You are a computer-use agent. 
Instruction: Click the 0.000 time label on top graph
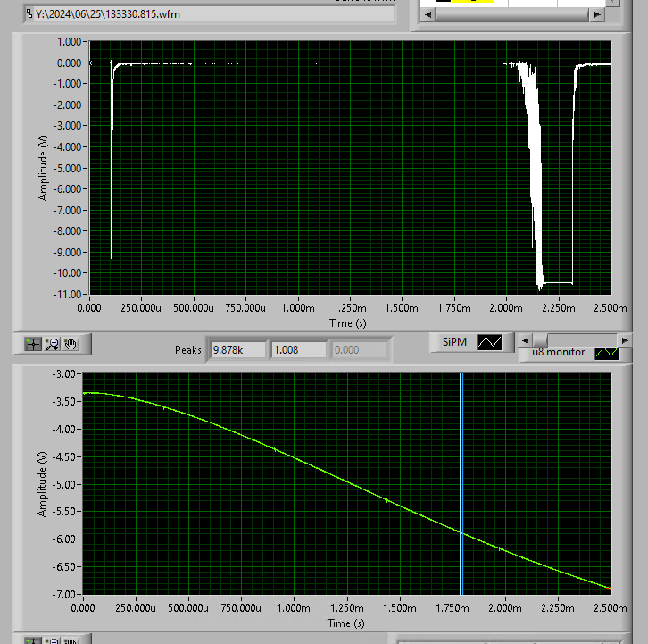(x=89, y=308)
